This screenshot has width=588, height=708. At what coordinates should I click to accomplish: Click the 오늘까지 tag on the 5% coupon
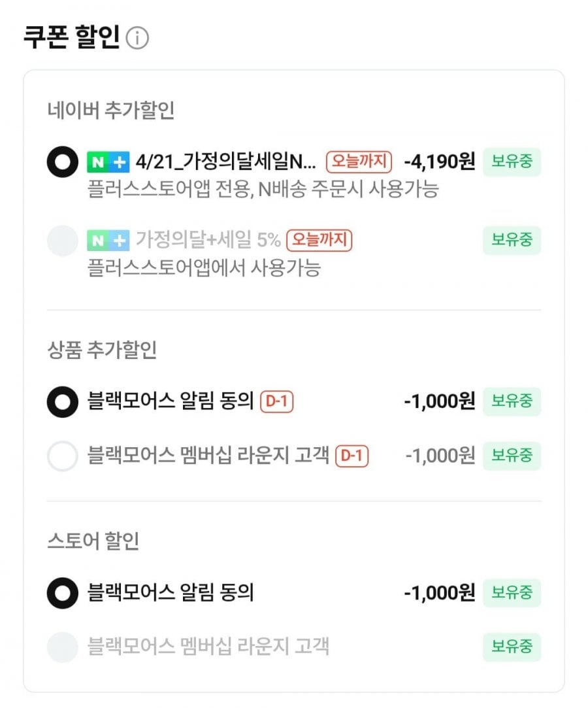point(319,241)
